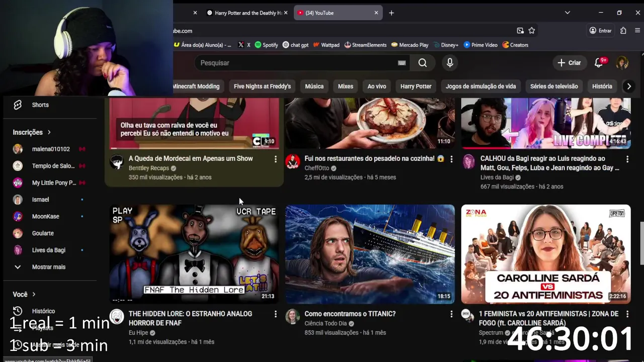Select Mixes filter chip
Screen dimensions: 644x362
point(346,86)
